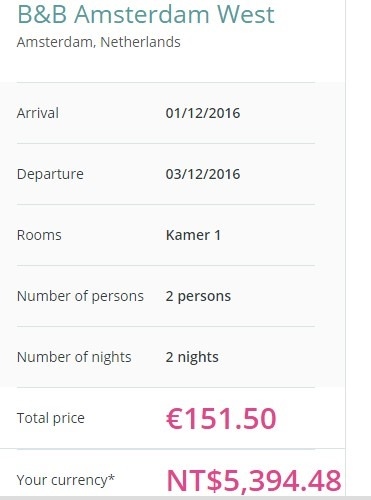Click the 2 nights value
This screenshot has width=371, height=500.
[x=192, y=357]
